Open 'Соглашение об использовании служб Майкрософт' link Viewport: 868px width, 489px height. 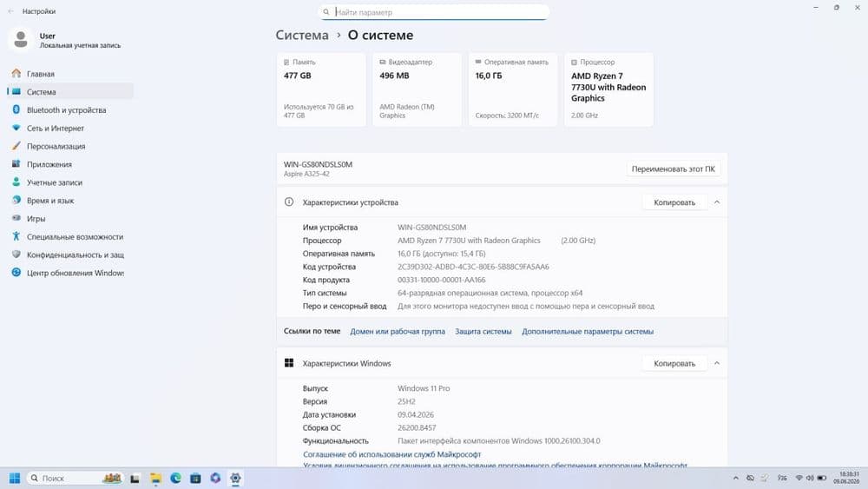392,454
